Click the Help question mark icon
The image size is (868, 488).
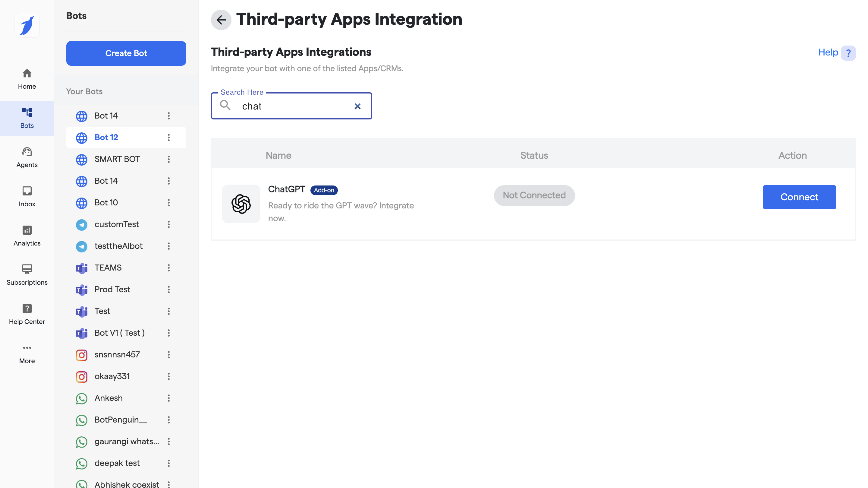pyautogui.click(x=848, y=53)
